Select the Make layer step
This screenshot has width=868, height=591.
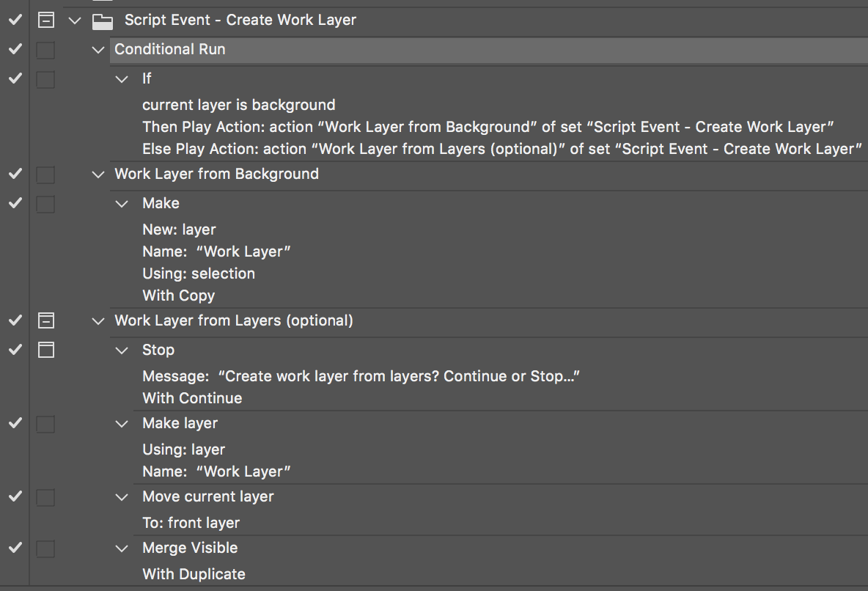point(180,423)
